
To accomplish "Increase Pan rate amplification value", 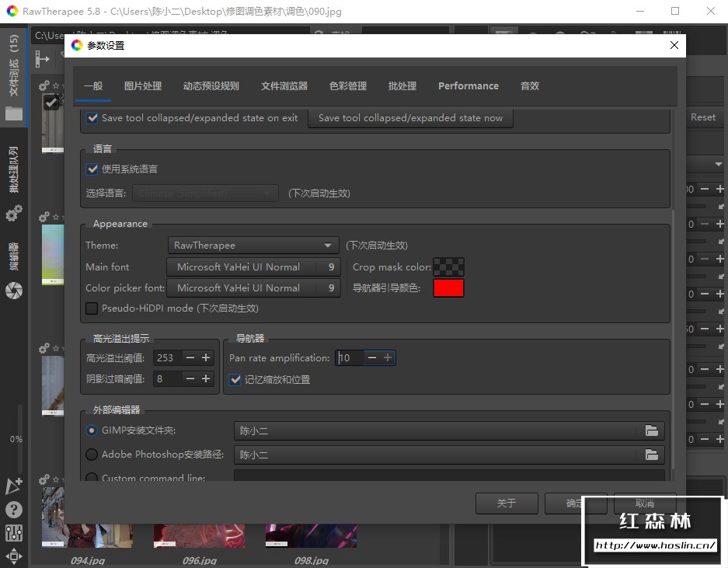I will click(388, 357).
